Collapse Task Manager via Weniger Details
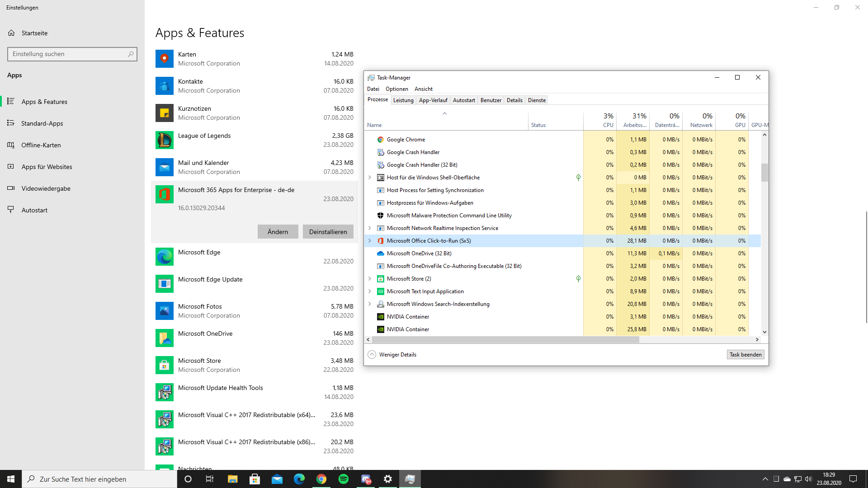 [392, 355]
